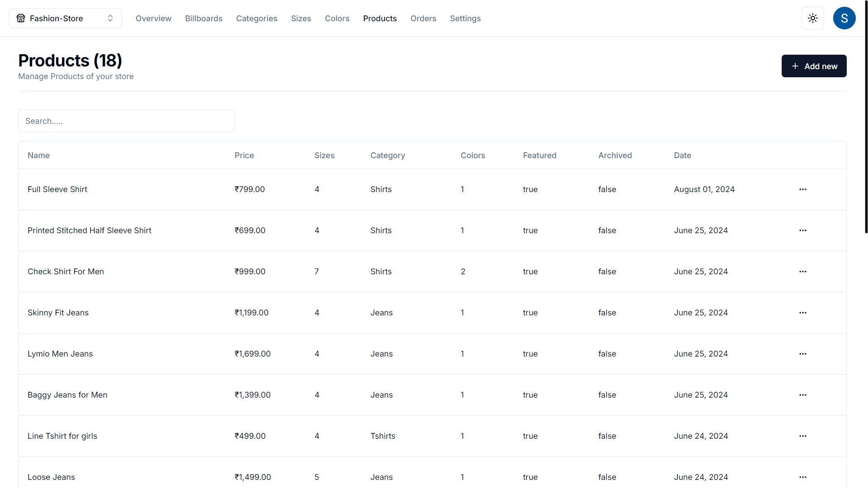Click the Categories navigation link
The image size is (868, 488).
pyautogui.click(x=256, y=18)
